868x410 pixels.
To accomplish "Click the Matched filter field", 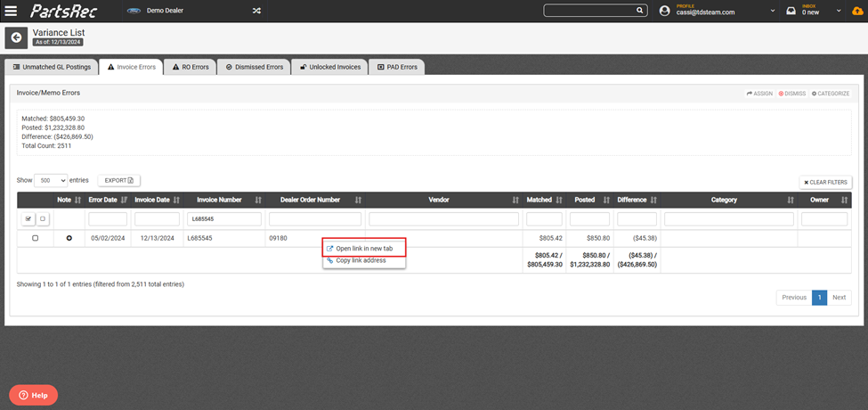I will (544, 219).
